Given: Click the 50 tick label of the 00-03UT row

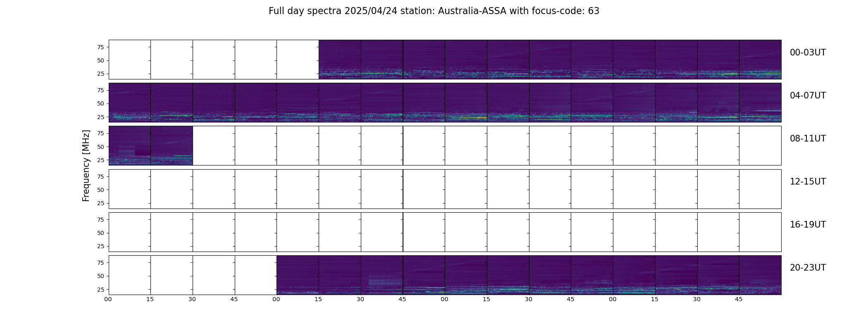Looking at the screenshot, I should point(100,60).
